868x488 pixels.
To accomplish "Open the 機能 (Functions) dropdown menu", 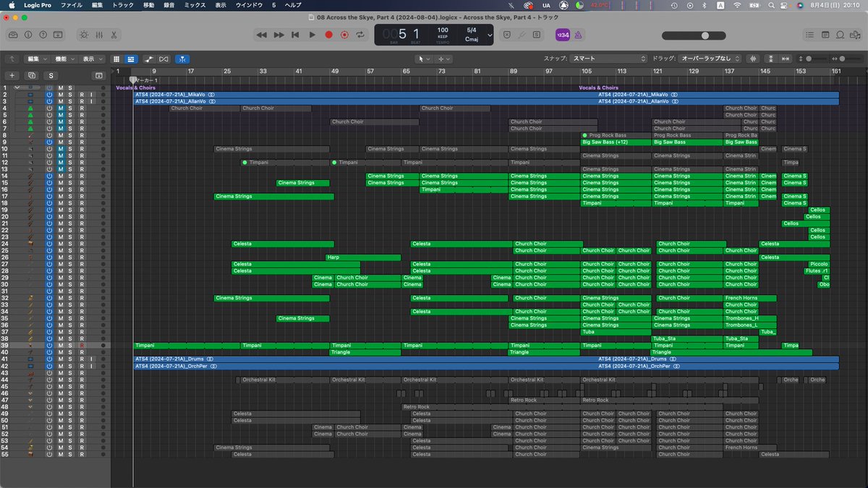I will click(64, 59).
